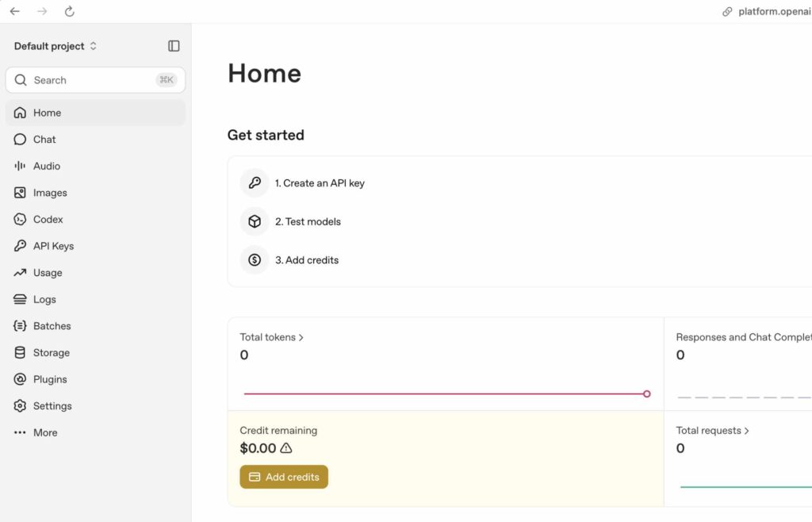
Task: Click the Search input field
Action: coord(95,80)
